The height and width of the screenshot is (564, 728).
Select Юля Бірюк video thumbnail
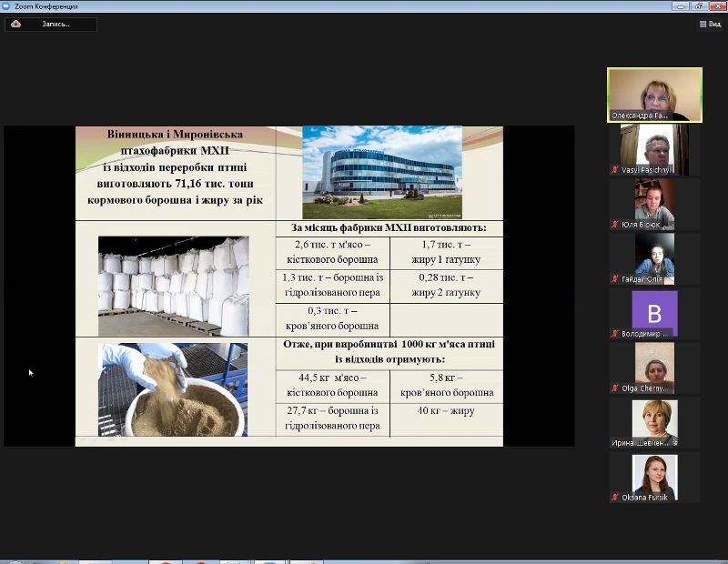654,205
